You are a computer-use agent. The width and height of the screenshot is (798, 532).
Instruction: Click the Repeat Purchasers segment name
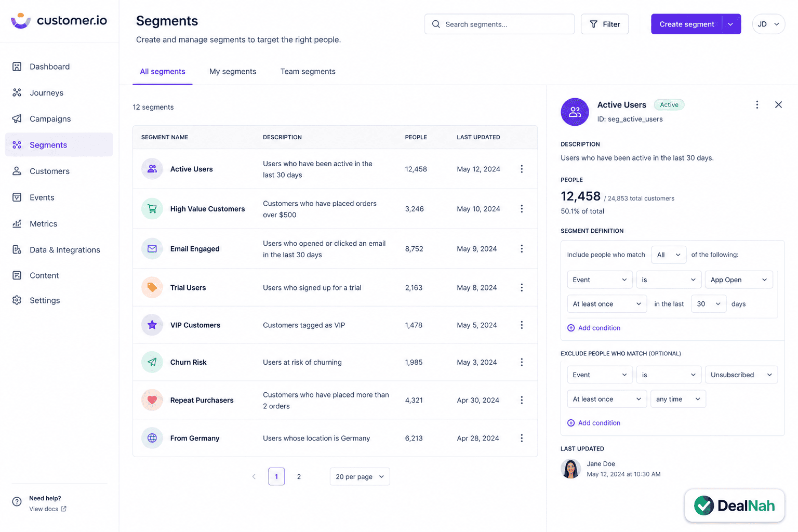click(202, 400)
